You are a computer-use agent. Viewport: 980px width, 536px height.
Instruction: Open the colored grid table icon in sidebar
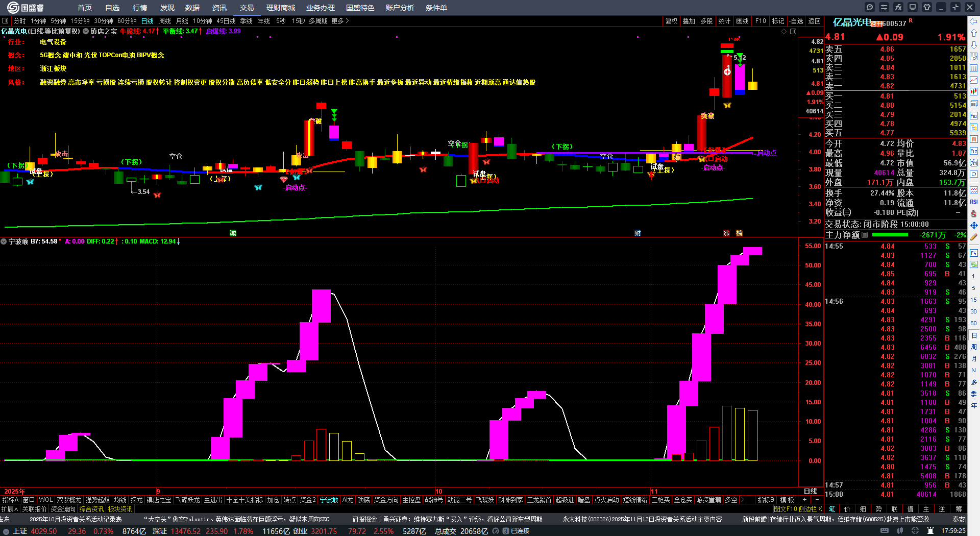[974, 68]
